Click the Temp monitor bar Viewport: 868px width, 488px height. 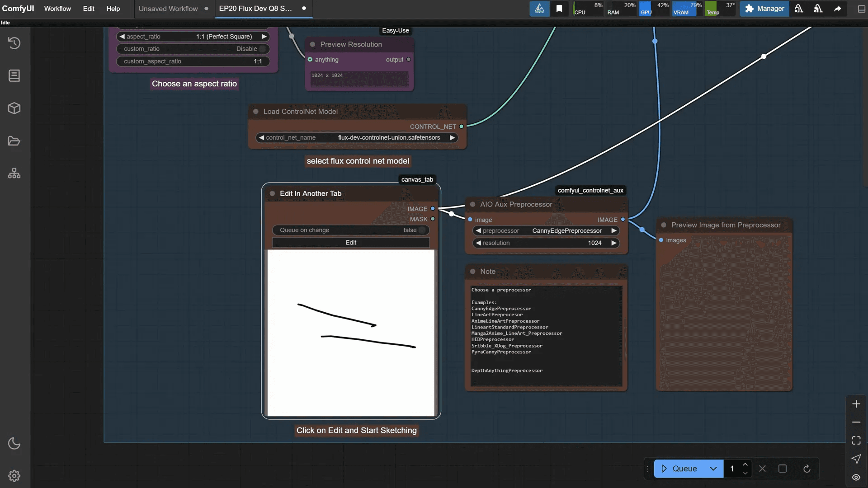pyautogui.click(x=721, y=9)
